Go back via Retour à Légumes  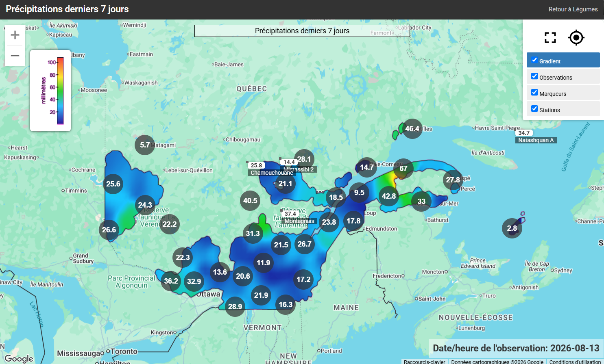click(x=573, y=9)
